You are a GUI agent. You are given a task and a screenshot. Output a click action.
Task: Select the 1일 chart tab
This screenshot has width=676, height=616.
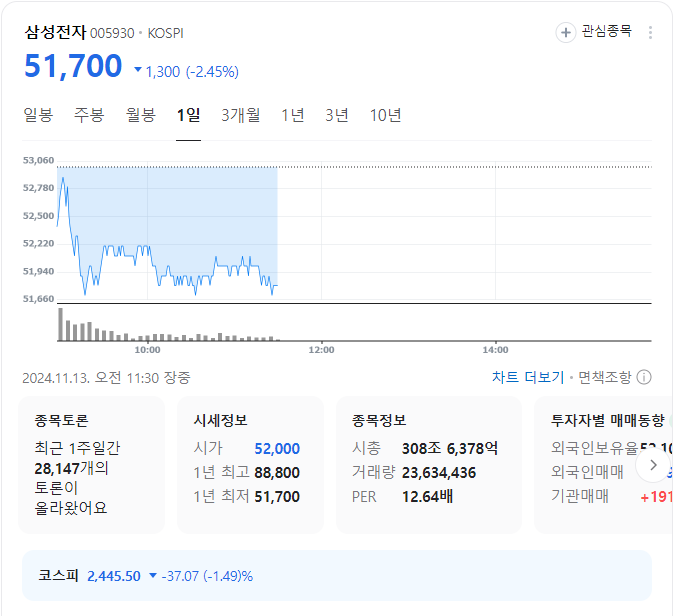(x=188, y=115)
